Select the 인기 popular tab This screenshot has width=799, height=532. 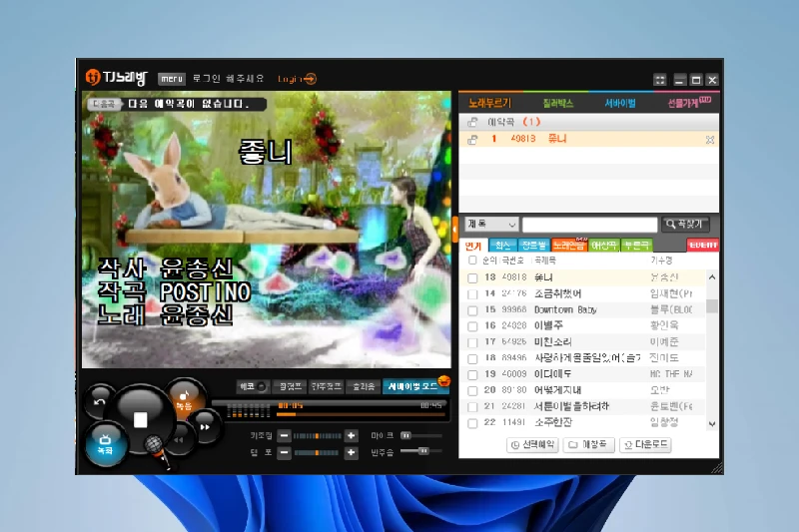(473, 246)
